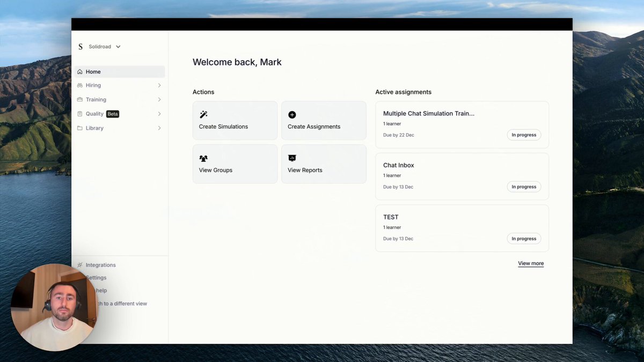This screenshot has height=362, width=644.
Task: Open the View Reports card
Action: point(324,164)
